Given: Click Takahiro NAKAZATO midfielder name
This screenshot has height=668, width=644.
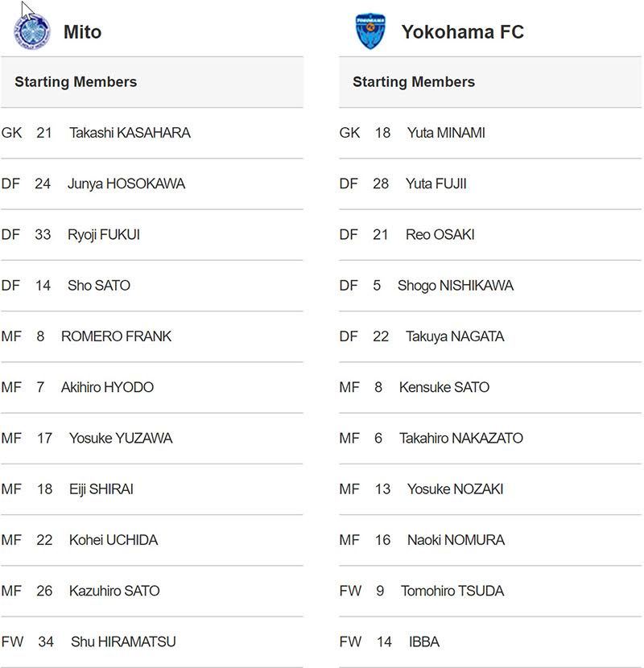Looking at the screenshot, I should pyautogui.click(x=460, y=438).
